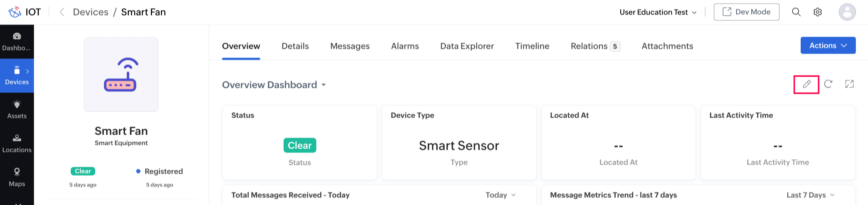Go to Dashboard in sidebar
Viewport: 868px width, 205px height.
click(x=17, y=42)
